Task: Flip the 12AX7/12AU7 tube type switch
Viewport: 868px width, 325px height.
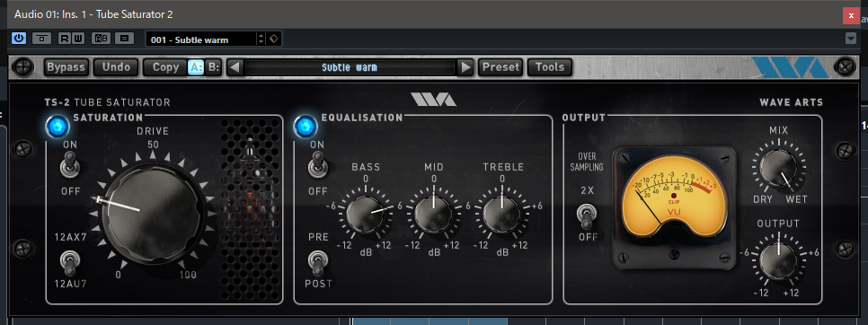Action: 70,263
